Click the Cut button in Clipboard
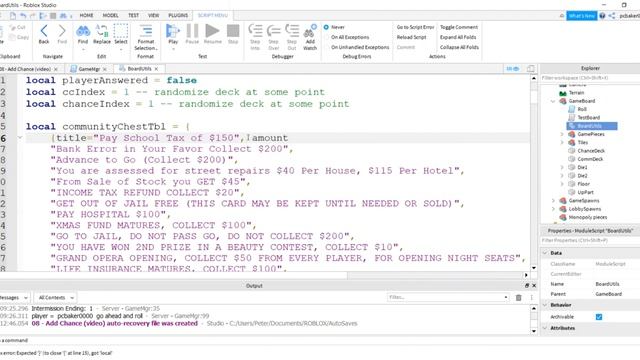Screen dimensions: 640x360 click(18, 27)
